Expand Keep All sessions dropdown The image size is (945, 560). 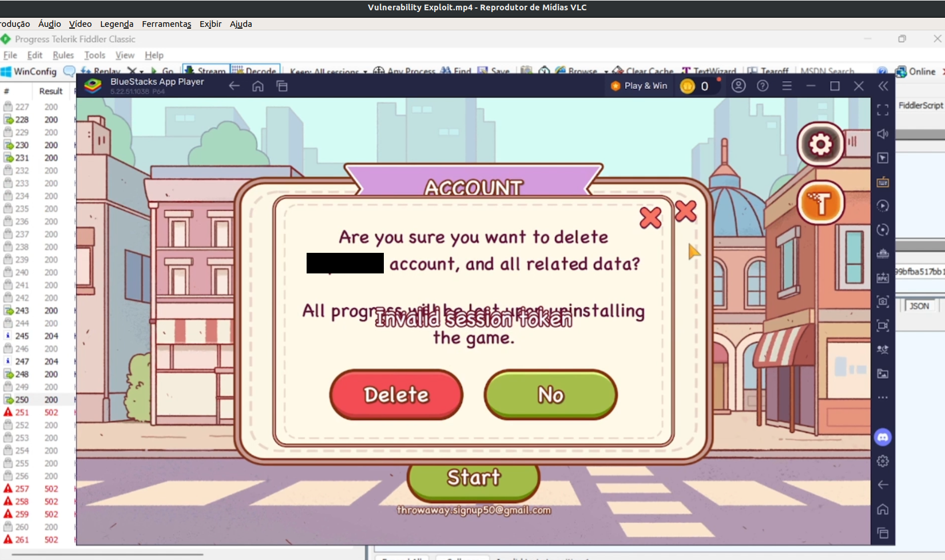pyautogui.click(x=328, y=72)
